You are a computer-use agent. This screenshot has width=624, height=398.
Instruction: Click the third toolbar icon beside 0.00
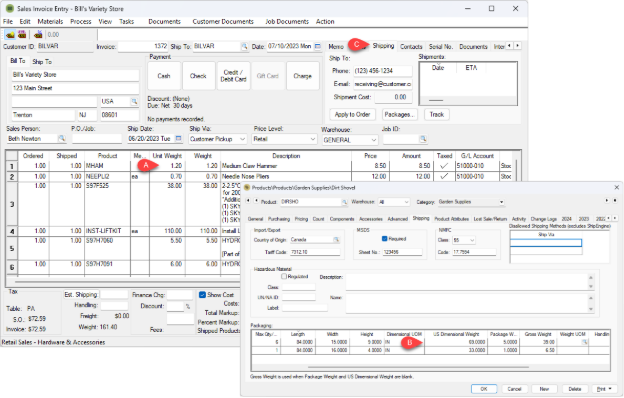tap(39, 35)
